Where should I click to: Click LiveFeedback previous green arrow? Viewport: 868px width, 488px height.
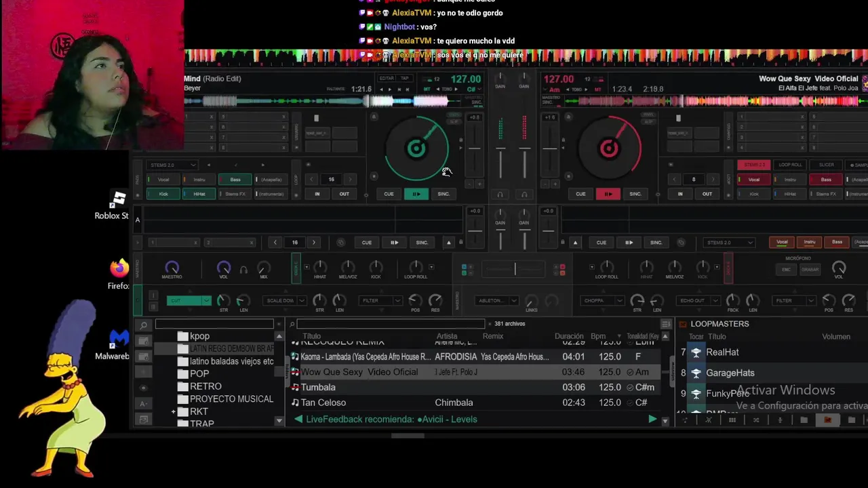click(x=298, y=420)
